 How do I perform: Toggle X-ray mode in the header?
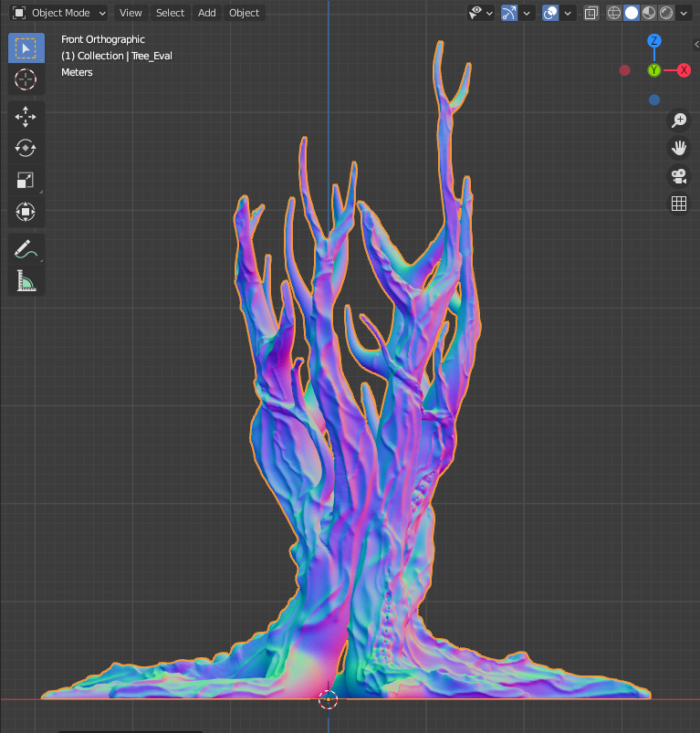(591, 13)
